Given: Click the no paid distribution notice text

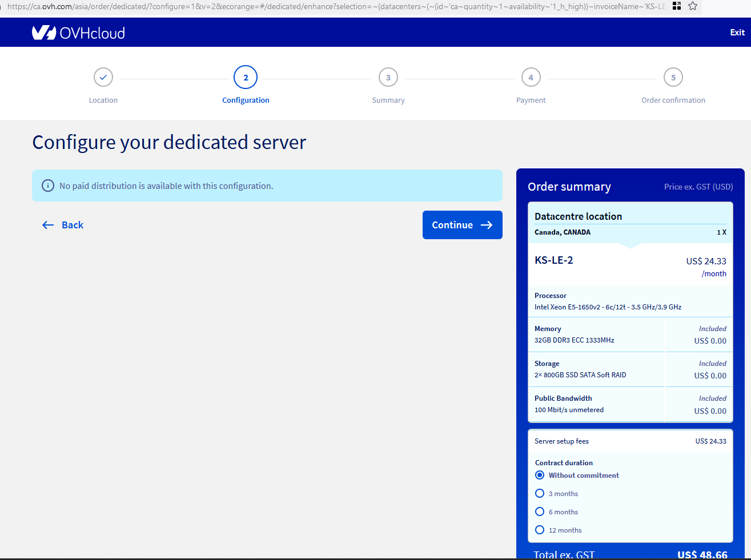Looking at the screenshot, I should (x=166, y=186).
